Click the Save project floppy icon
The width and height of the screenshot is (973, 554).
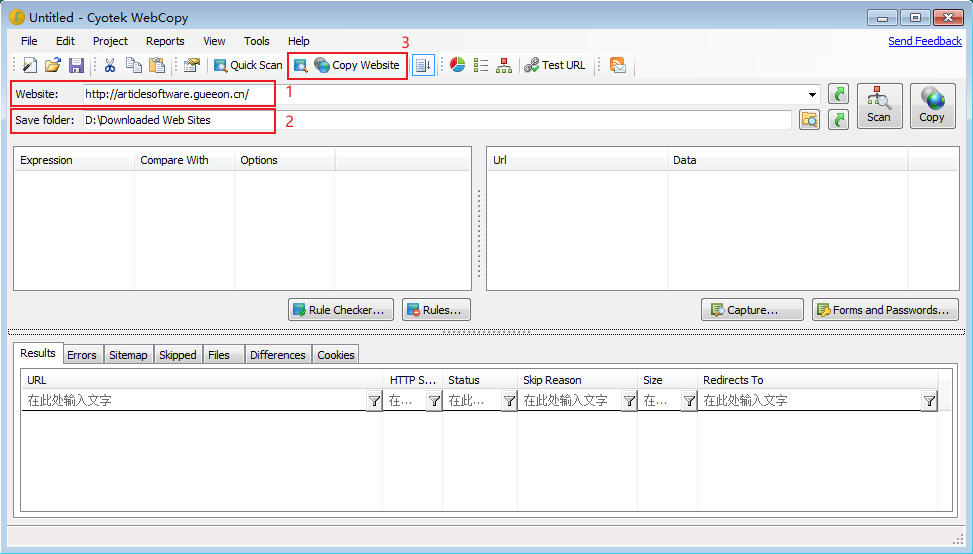pos(76,65)
